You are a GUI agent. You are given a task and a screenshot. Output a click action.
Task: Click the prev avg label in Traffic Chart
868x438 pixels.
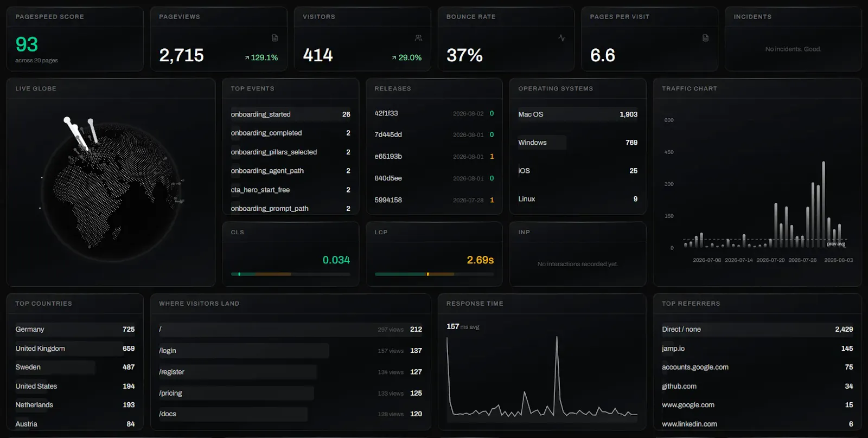coord(836,244)
